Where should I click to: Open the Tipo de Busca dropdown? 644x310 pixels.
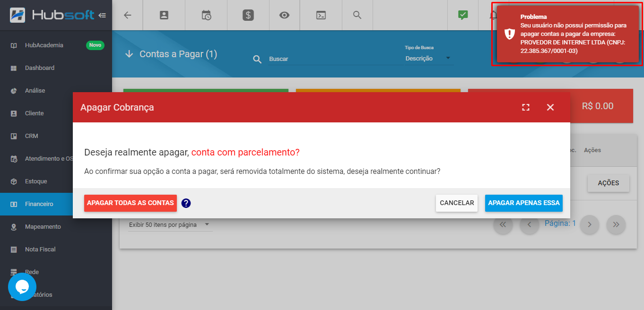429,58
